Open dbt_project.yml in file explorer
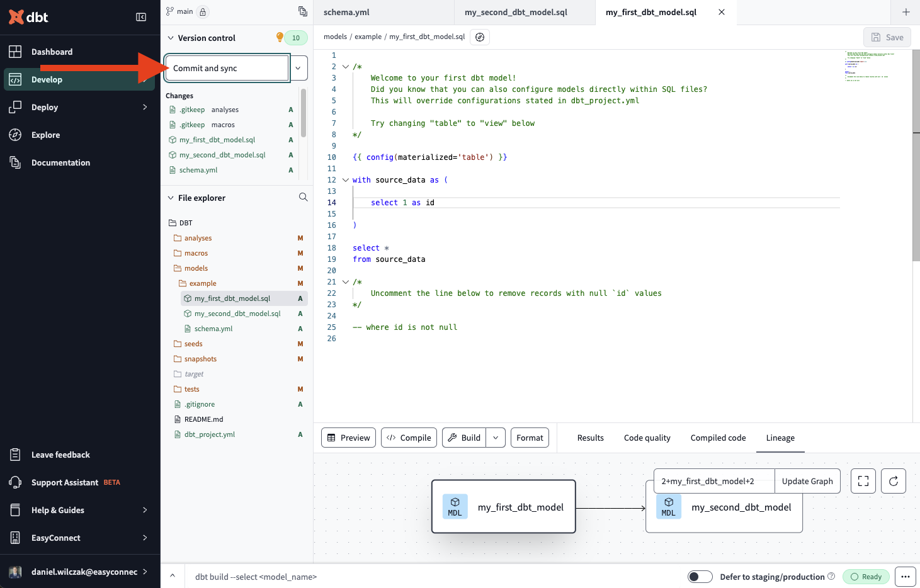This screenshot has width=920, height=588. [209, 434]
